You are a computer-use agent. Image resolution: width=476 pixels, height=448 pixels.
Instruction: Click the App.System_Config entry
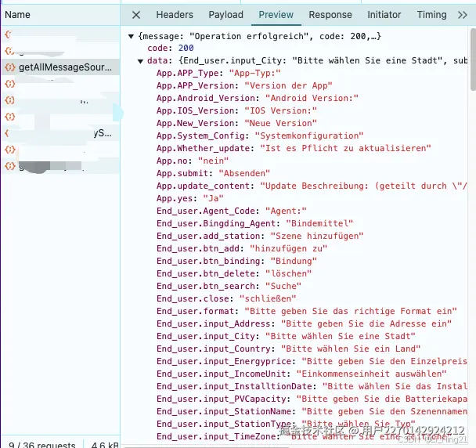click(x=260, y=135)
